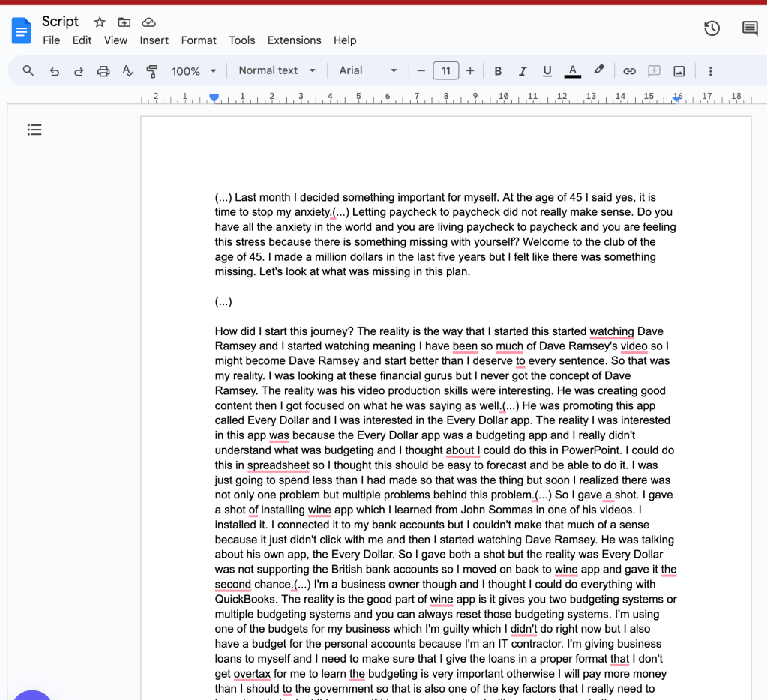Undo the last action

(54, 71)
